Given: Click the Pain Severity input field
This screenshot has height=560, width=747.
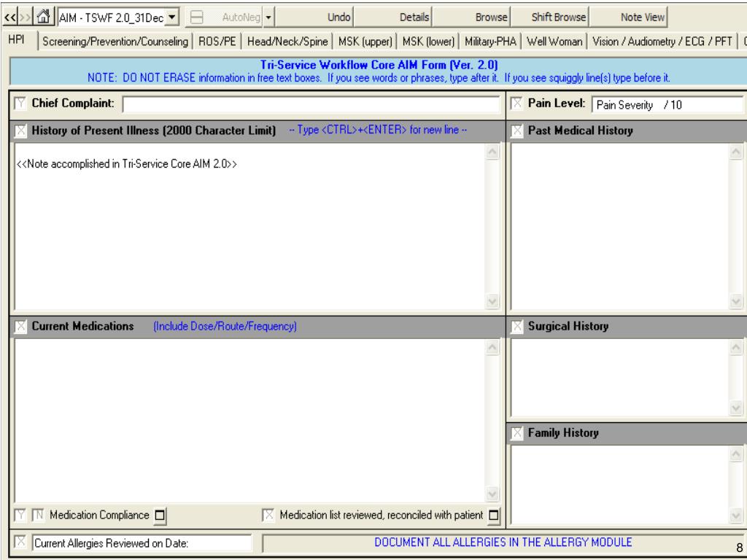Looking at the screenshot, I should click(x=665, y=104).
